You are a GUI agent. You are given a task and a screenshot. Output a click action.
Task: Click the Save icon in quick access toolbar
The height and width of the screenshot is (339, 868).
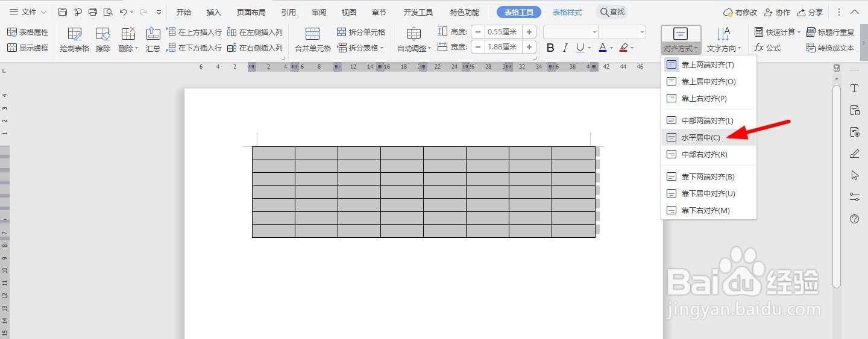click(63, 12)
